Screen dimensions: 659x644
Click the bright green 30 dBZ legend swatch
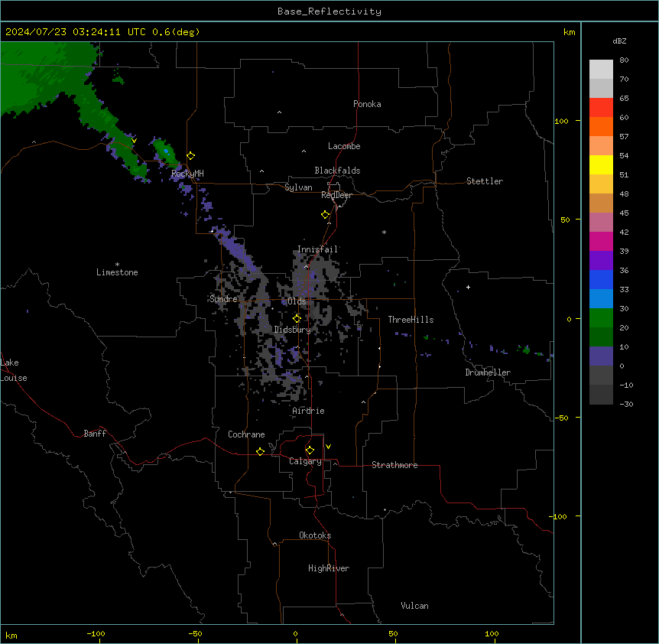[x=601, y=318]
